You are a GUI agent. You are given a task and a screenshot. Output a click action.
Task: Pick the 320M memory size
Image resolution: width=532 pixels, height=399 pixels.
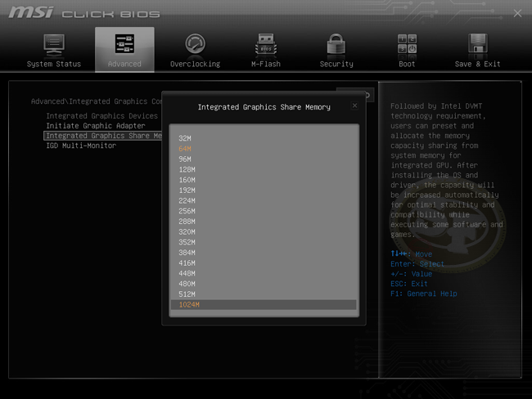coord(264,232)
